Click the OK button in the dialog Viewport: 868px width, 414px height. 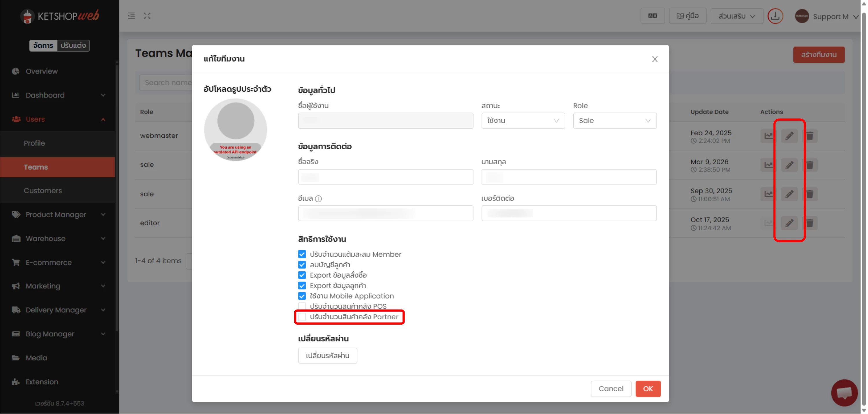648,389
